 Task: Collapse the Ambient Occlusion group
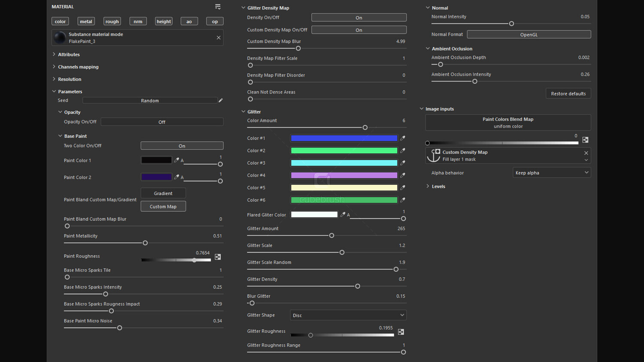(428, 48)
